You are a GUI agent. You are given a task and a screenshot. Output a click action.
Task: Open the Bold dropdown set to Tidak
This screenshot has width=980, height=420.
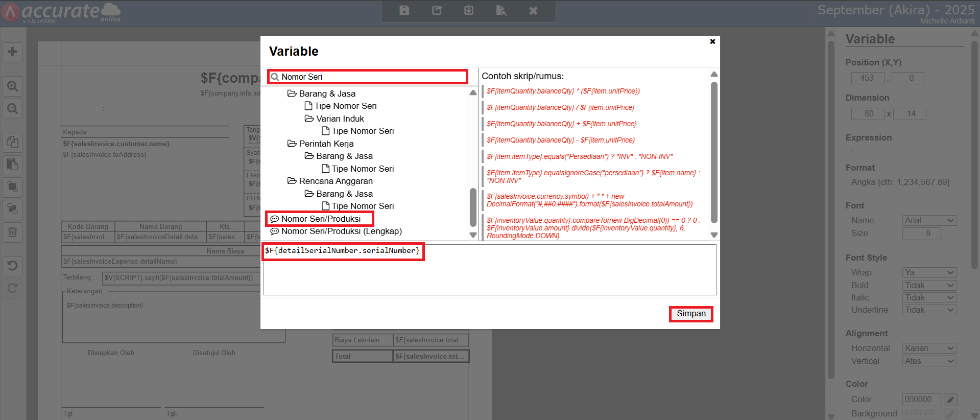tap(929, 285)
